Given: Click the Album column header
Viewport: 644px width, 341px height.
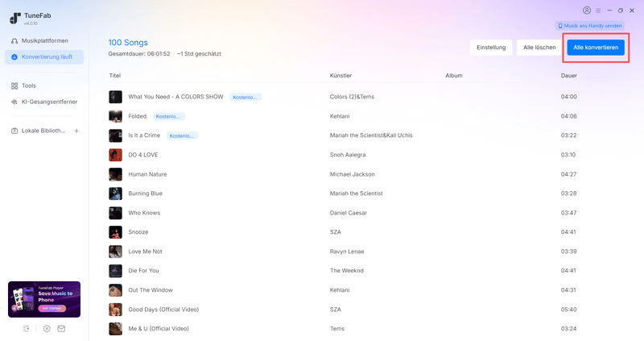Looking at the screenshot, I should (x=454, y=76).
